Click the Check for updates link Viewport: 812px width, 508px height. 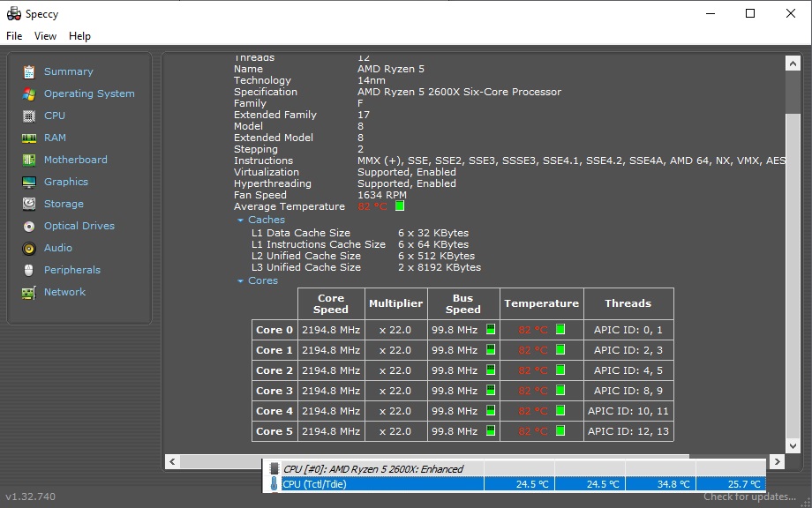(x=749, y=497)
